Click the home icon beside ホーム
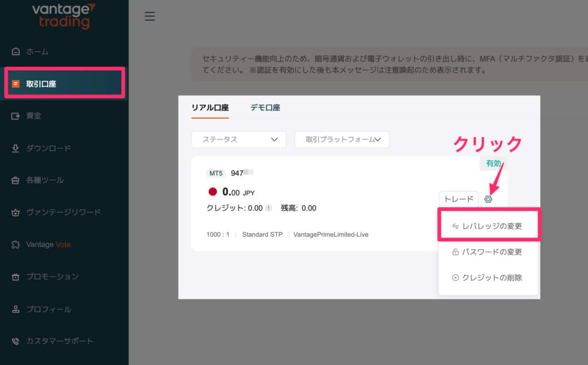Screen dimensions: 588x365 click(16, 52)
